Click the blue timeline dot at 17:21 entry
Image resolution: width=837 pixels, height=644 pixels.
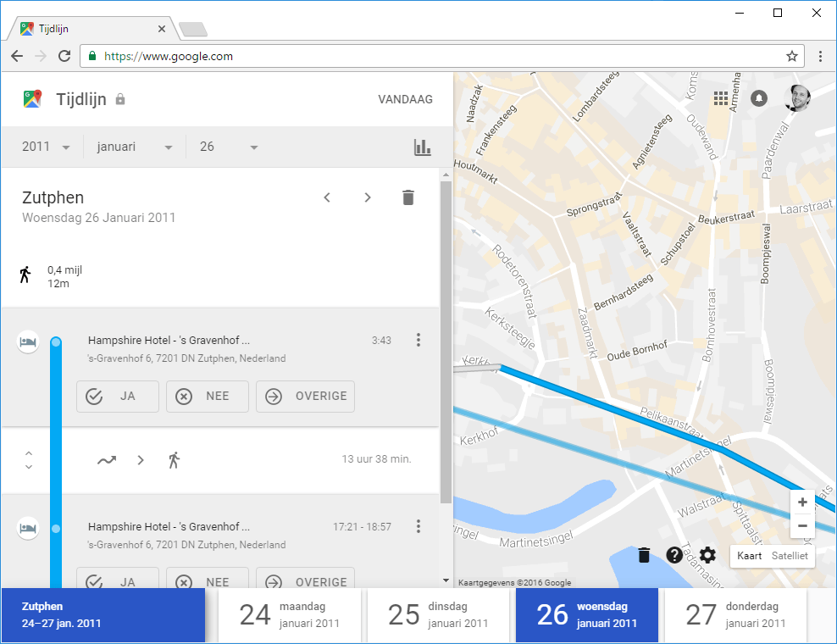pyautogui.click(x=56, y=529)
